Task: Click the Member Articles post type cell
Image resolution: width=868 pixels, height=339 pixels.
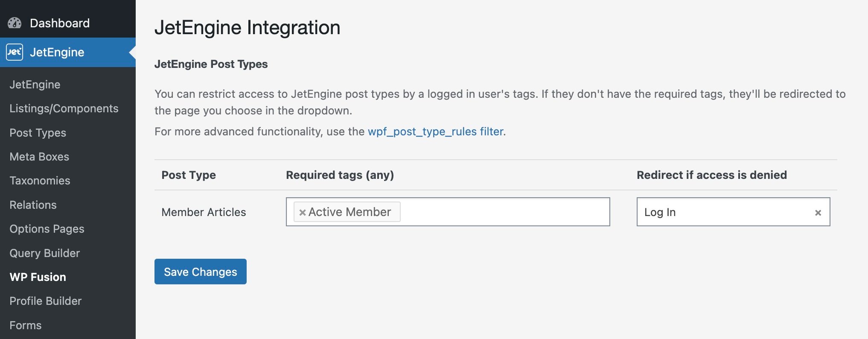Action: (x=204, y=212)
